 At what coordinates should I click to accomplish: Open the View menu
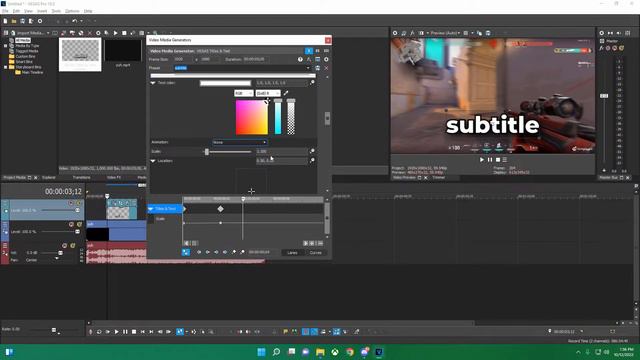pyautogui.click(x=29, y=11)
